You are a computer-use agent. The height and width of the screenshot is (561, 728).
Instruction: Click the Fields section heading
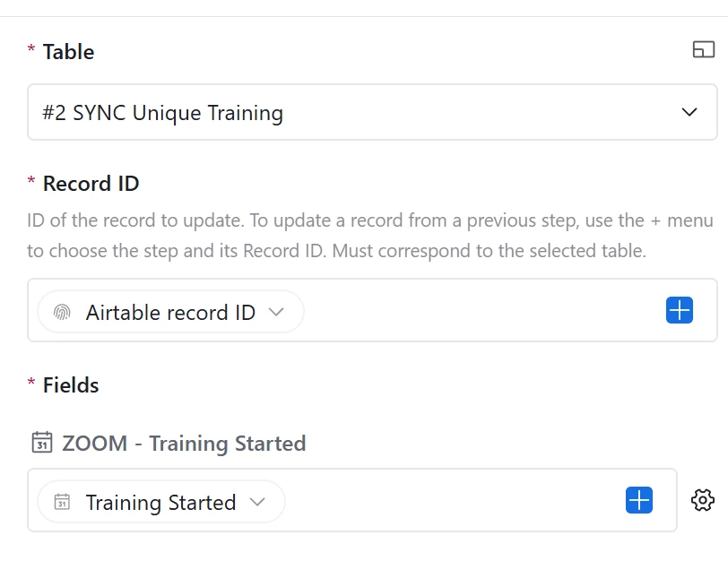[71, 385]
